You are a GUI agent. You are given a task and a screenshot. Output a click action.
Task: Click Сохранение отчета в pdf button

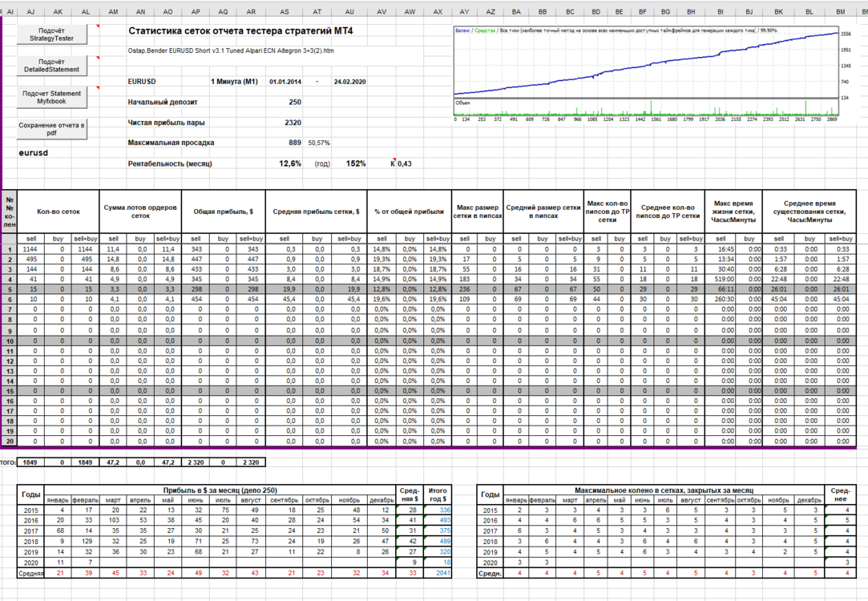[x=51, y=129]
